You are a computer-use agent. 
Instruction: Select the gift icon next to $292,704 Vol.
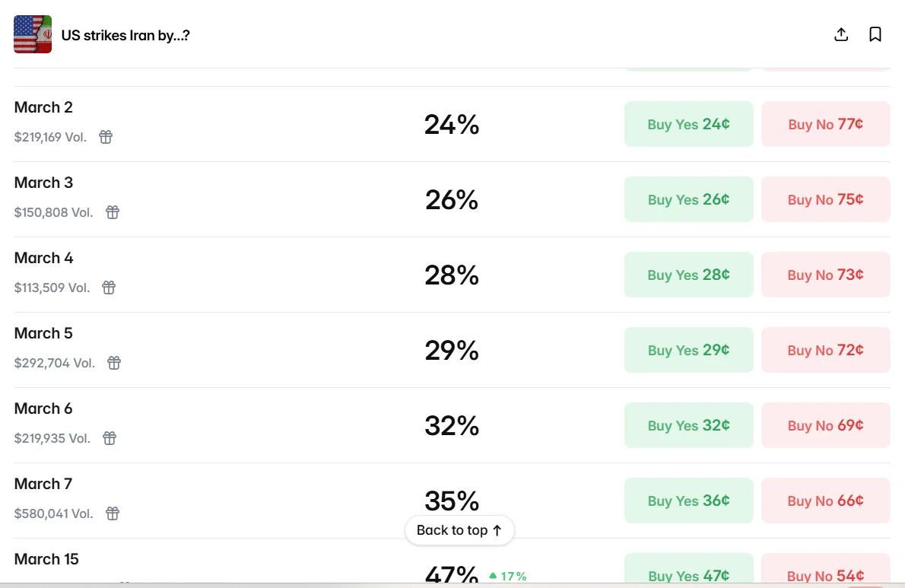[114, 363]
